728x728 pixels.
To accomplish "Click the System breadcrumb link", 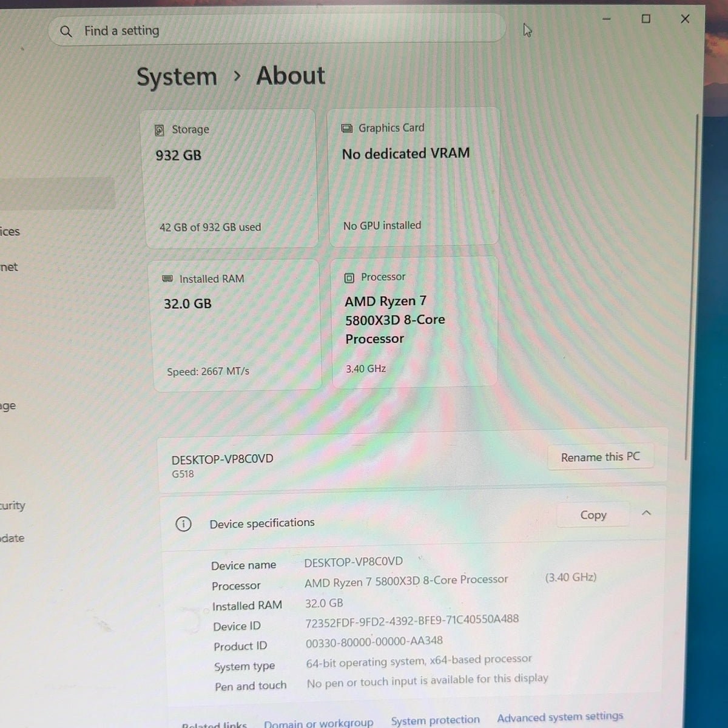I will (177, 76).
